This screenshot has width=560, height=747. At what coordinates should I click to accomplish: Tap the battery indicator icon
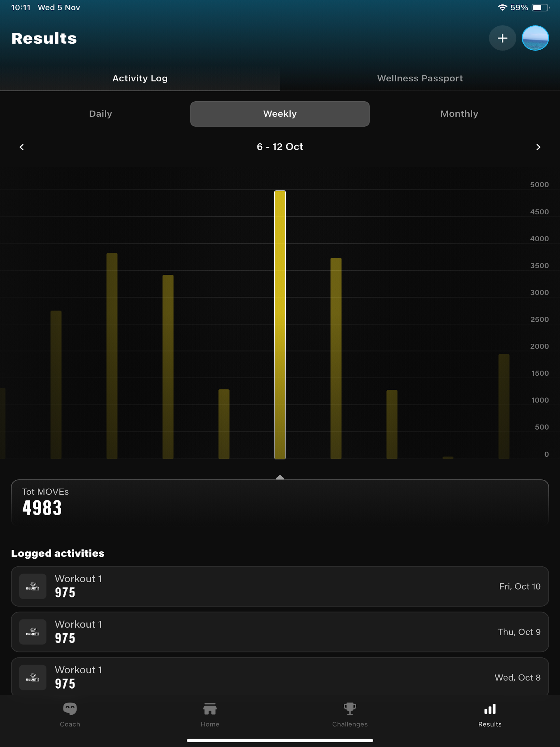[x=541, y=7]
